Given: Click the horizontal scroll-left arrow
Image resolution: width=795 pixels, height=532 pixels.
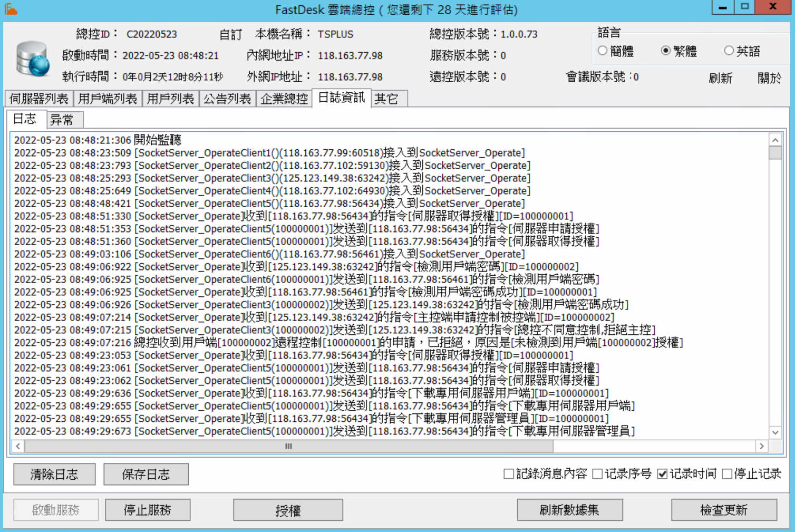Looking at the screenshot, I should pyautogui.click(x=18, y=446).
